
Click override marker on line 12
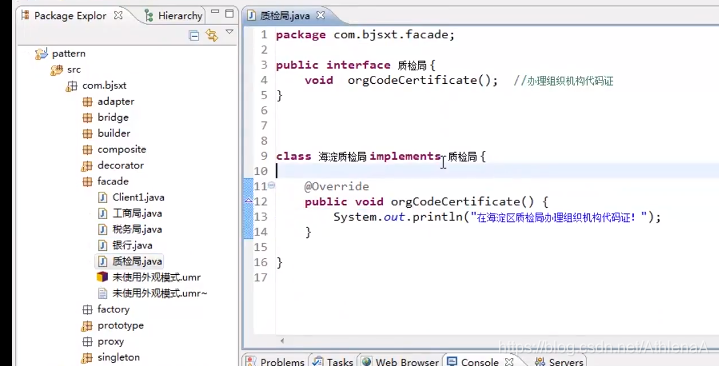[249, 201]
